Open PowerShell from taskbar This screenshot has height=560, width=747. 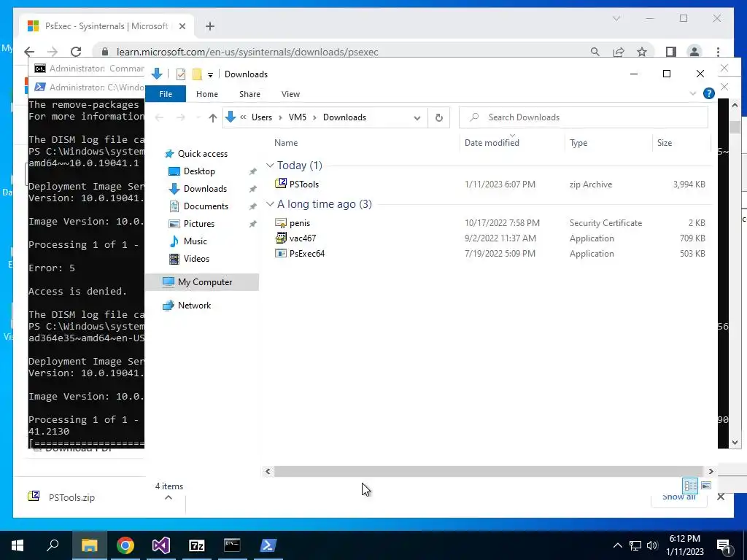pos(268,545)
